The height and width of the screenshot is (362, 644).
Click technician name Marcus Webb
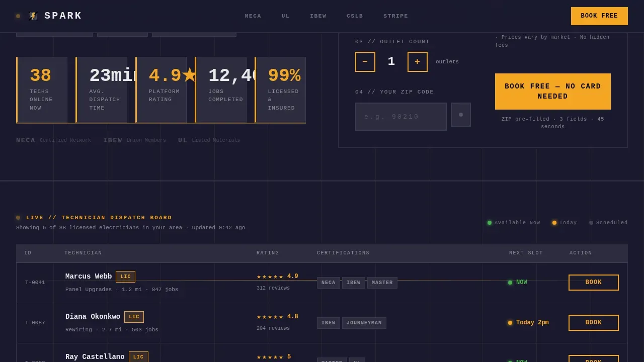(x=89, y=277)
